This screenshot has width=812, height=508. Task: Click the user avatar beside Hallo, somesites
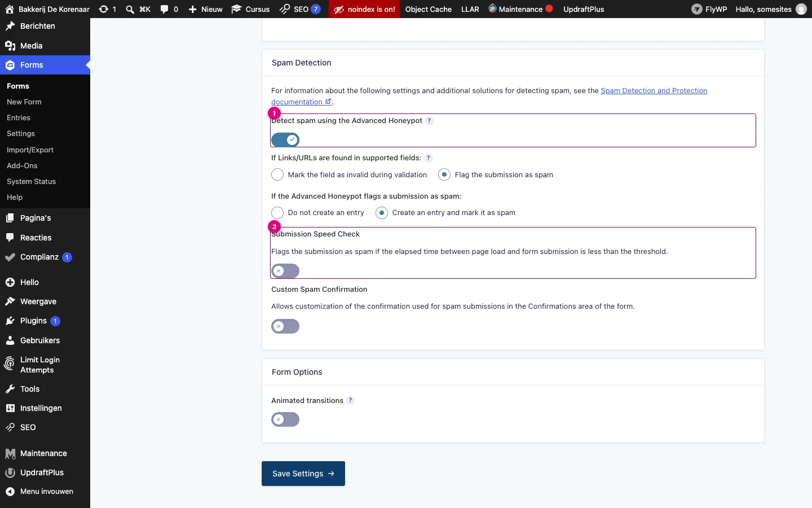tap(801, 9)
